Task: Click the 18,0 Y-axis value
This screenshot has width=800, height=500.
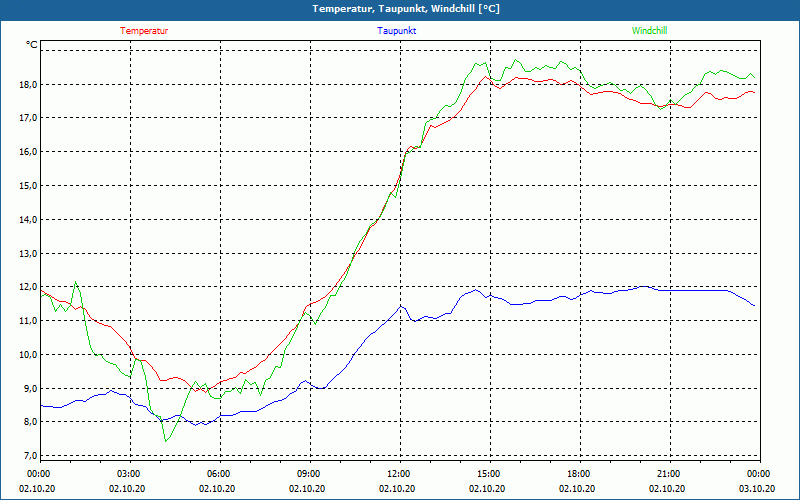Action: coord(29,84)
